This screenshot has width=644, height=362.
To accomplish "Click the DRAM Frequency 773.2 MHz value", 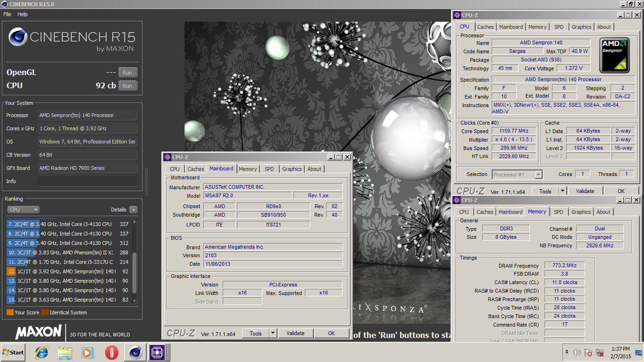I will [x=565, y=266].
